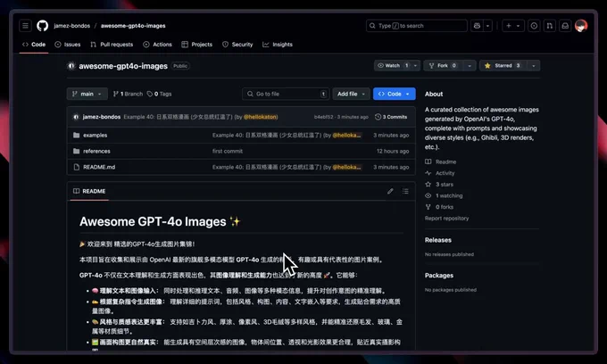Open the Add file dropdown
The height and width of the screenshot is (364, 607).
coord(351,94)
